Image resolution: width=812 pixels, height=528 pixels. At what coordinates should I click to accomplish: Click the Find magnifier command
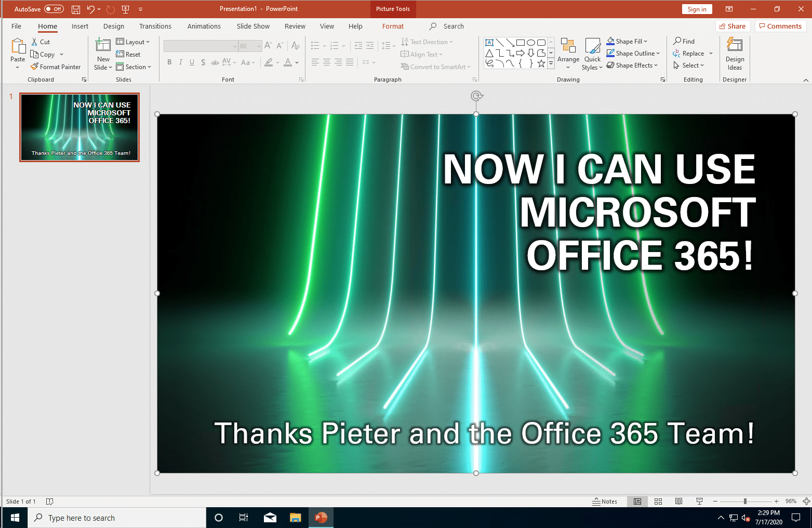point(684,41)
